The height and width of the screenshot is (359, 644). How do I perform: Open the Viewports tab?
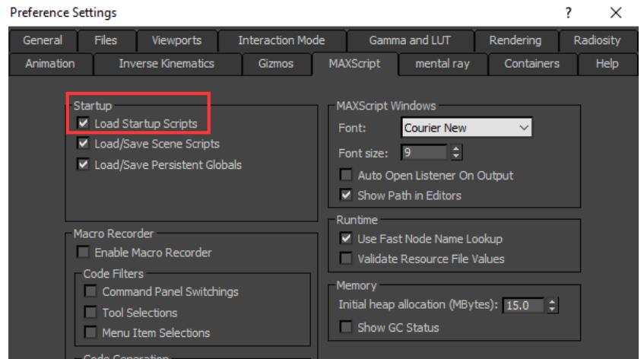click(176, 40)
